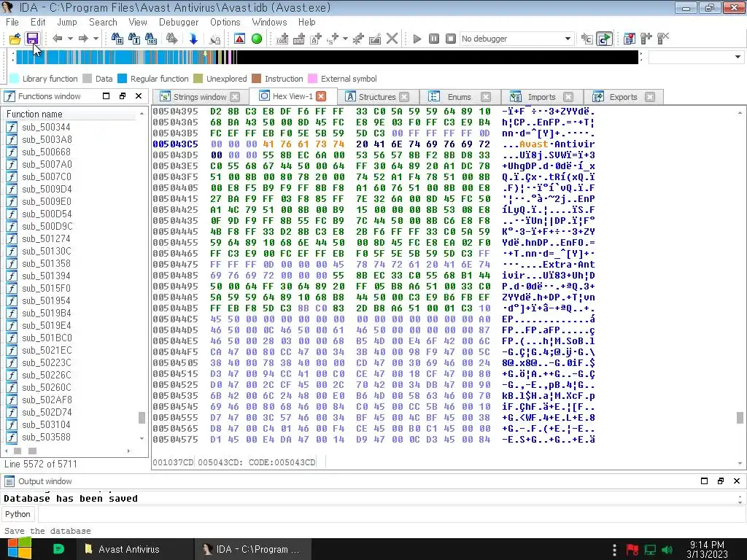This screenshot has width=747, height=560.
Task: Select function sub_501274 in the list
Action: tap(46, 238)
